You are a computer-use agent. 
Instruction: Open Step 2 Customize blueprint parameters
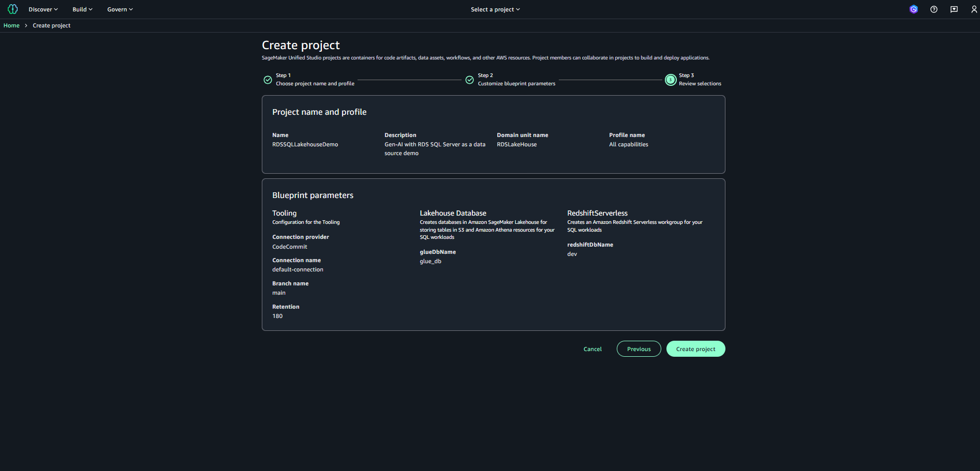pyautogui.click(x=516, y=80)
